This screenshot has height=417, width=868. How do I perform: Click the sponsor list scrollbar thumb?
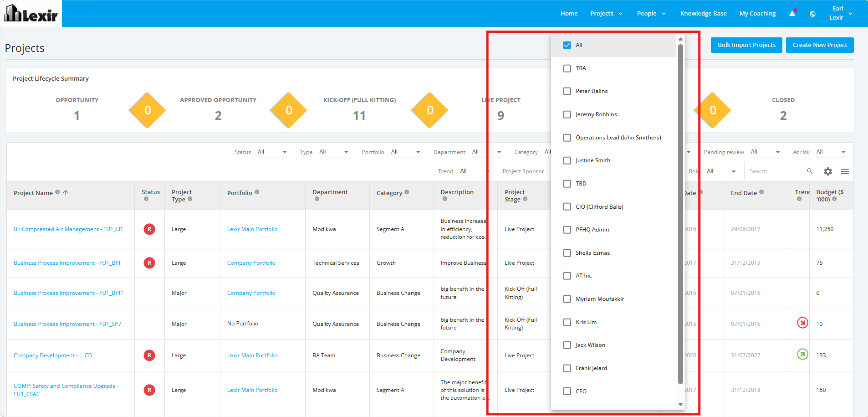click(680, 214)
